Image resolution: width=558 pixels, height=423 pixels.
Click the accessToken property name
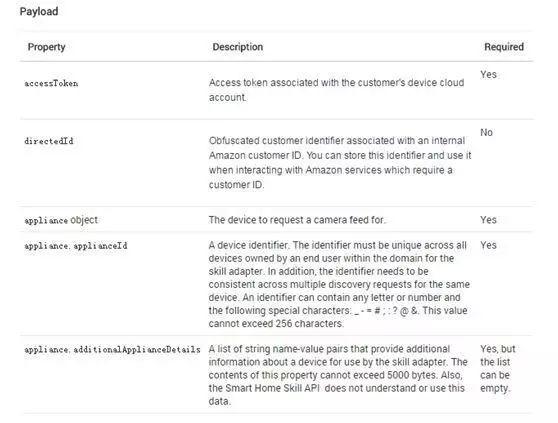click(x=51, y=84)
